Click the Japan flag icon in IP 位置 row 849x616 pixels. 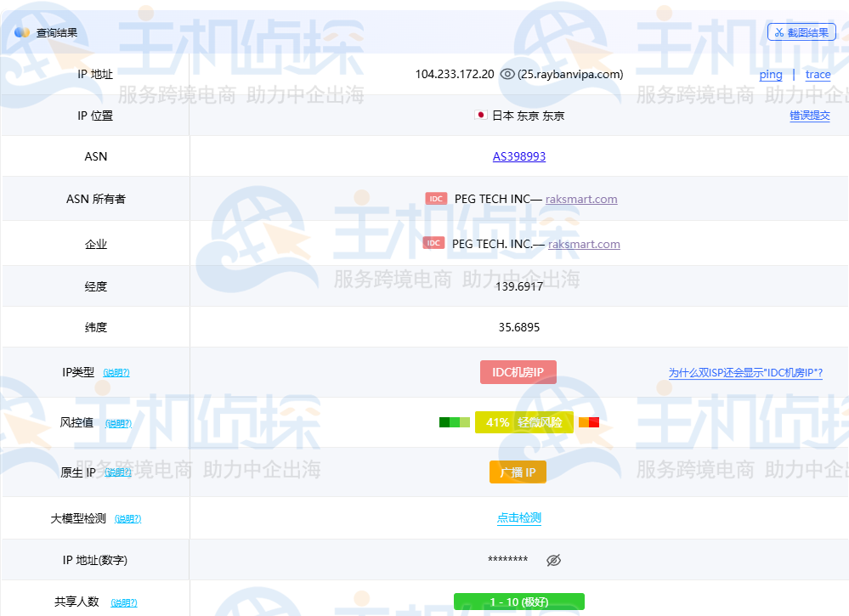480,116
